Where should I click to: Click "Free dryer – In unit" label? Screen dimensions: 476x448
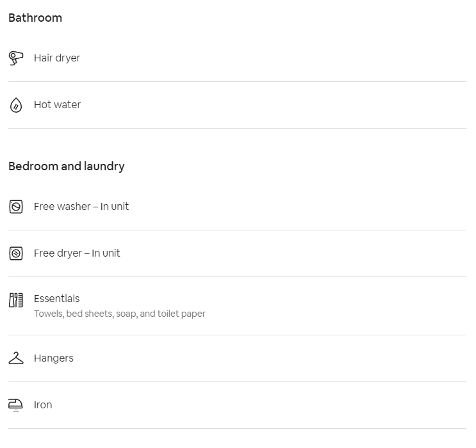pyautogui.click(x=77, y=253)
